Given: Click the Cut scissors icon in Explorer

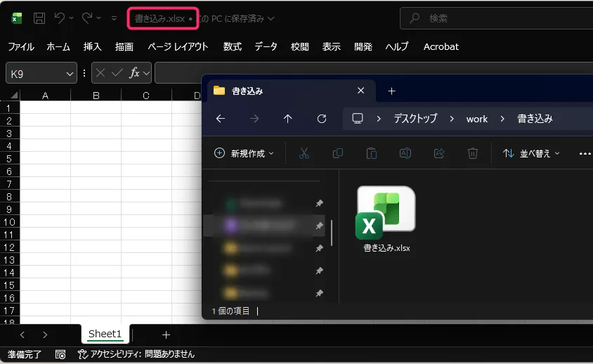Looking at the screenshot, I should click(x=304, y=153).
